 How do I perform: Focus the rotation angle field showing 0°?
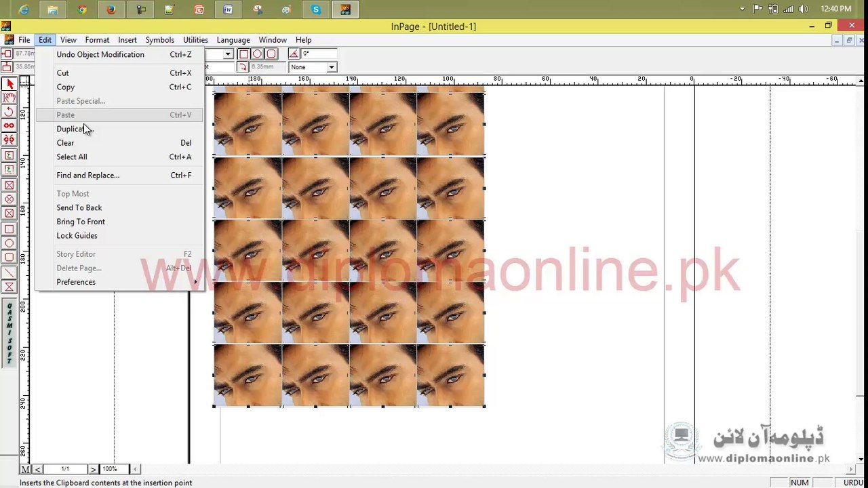[319, 54]
